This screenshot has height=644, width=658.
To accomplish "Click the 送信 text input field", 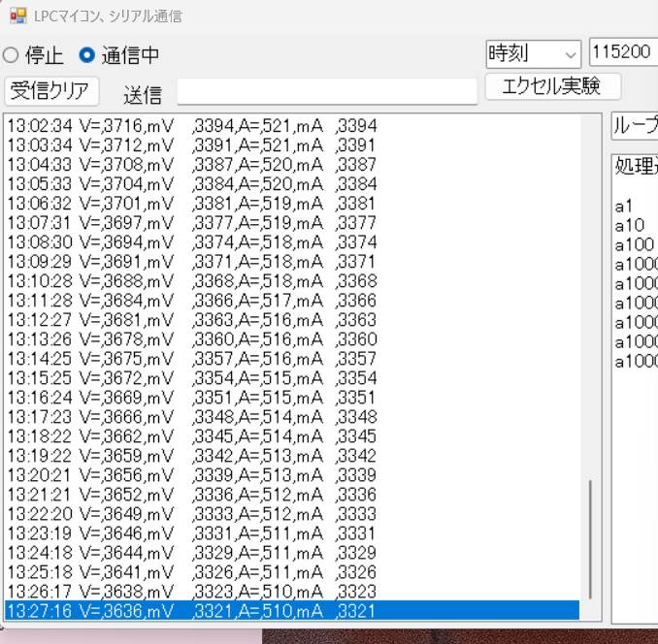I will coord(327,92).
